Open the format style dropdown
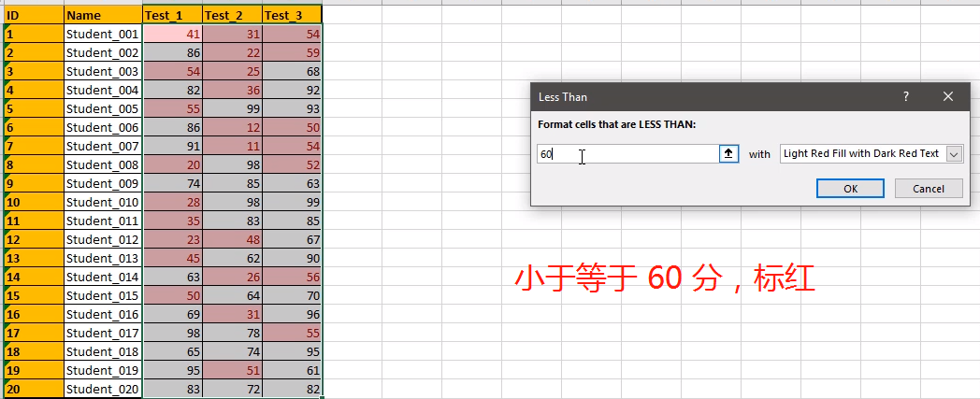 pos(954,153)
